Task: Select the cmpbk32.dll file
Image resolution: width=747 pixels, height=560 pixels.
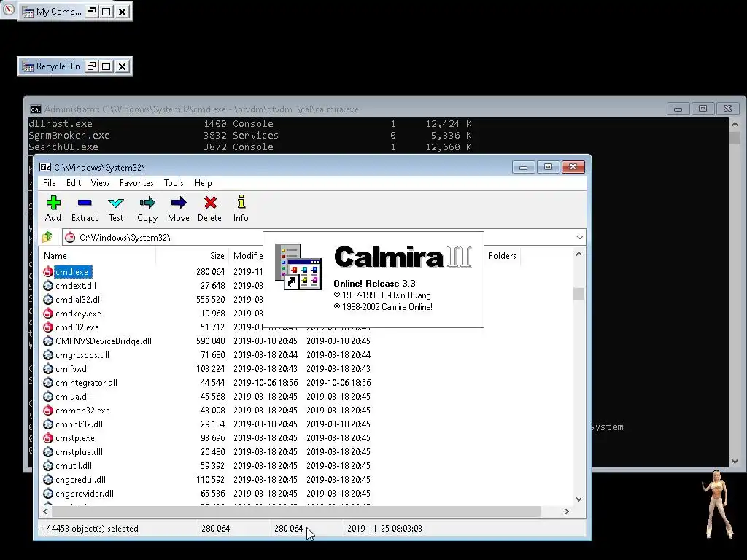Action: (x=79, y=424)
